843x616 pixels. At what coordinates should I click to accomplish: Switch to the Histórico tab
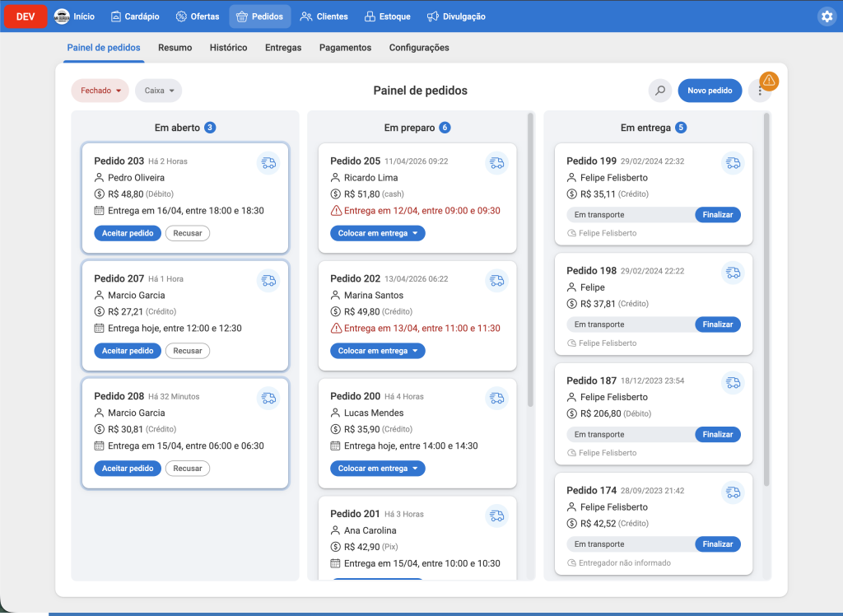(x=228, y=48)
